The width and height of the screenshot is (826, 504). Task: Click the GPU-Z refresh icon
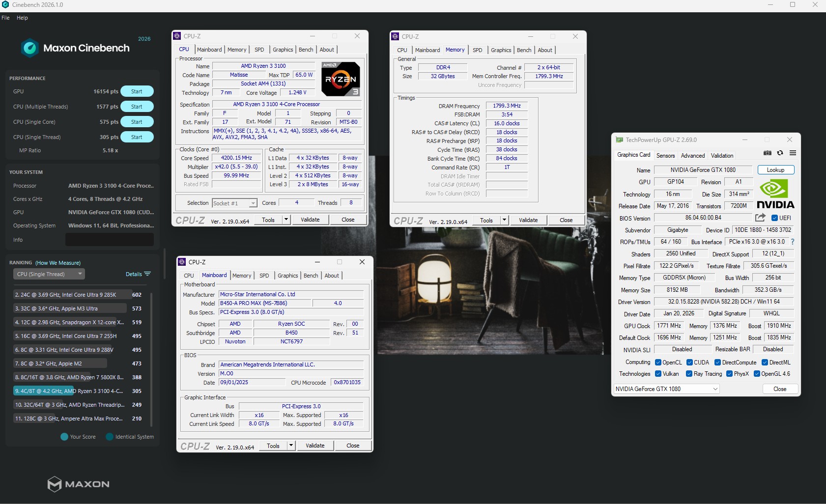coord(780,153)
